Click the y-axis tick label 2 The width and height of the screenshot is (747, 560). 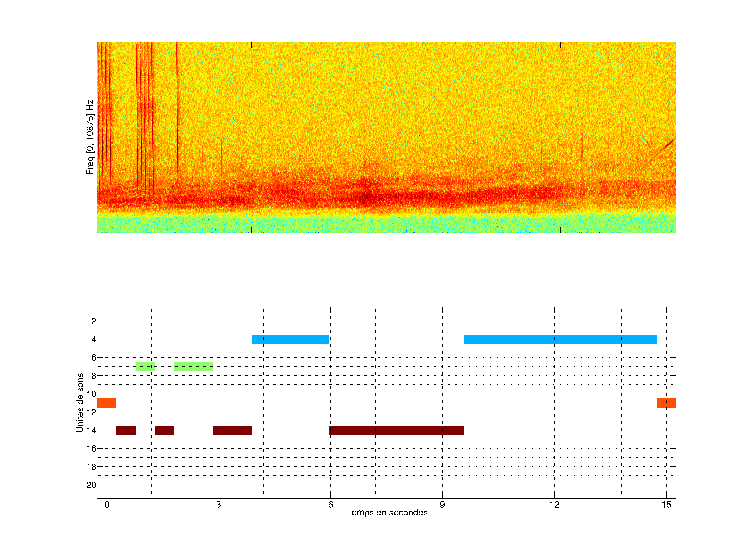click(94, 321)
